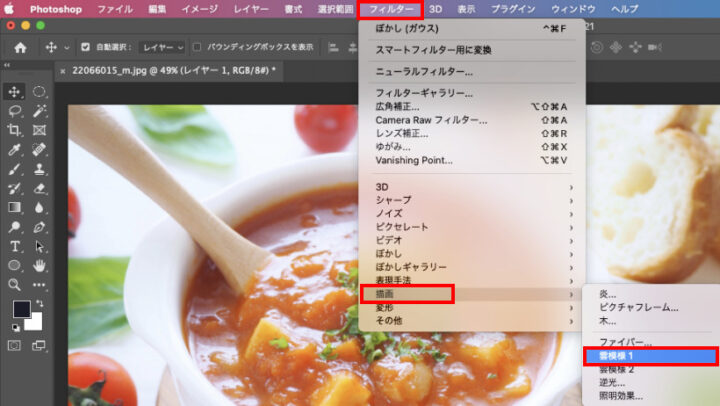
Task: Select the Blur (droplet) tool
Action: 39,208
